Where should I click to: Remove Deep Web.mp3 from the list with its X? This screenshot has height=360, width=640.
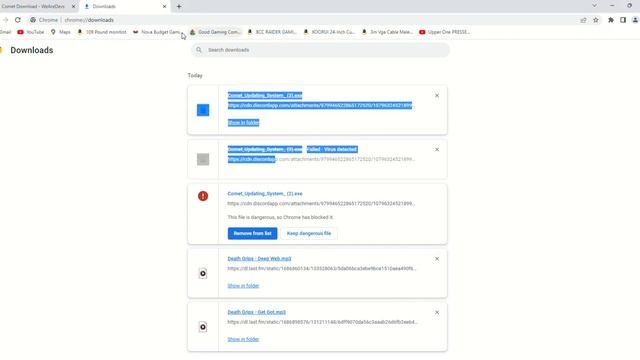pyautogui.click(x=437, y=259)
